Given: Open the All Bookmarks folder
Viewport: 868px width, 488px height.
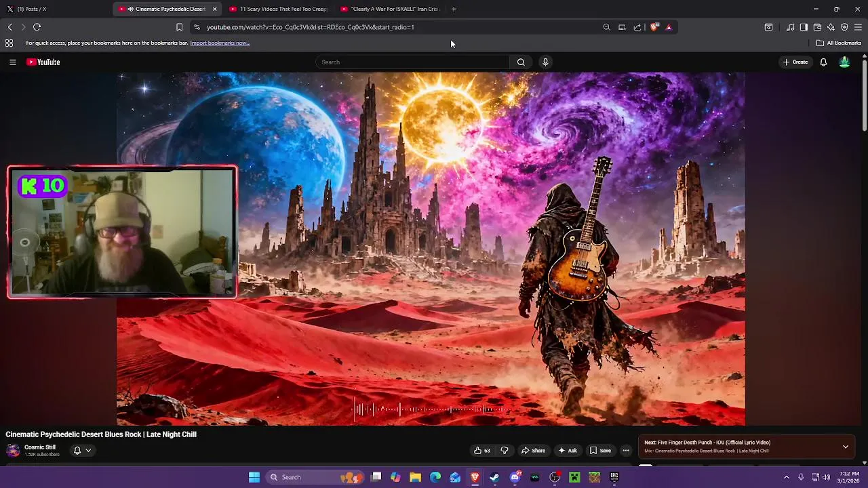Looking at the screenshot, I should (x=839, y=43).
